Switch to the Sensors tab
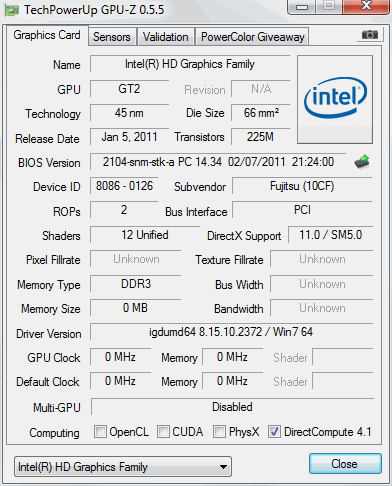 pyautogui.click(x=112, y=37)
